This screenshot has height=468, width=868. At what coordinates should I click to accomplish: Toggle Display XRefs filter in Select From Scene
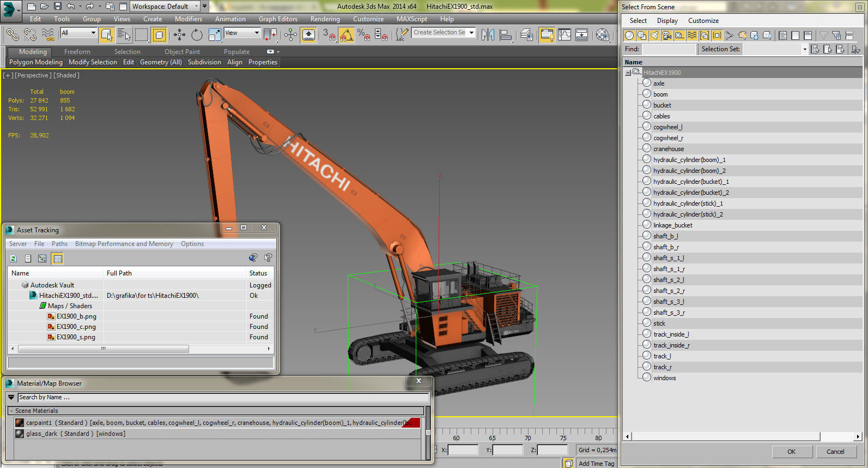point(717,35)
